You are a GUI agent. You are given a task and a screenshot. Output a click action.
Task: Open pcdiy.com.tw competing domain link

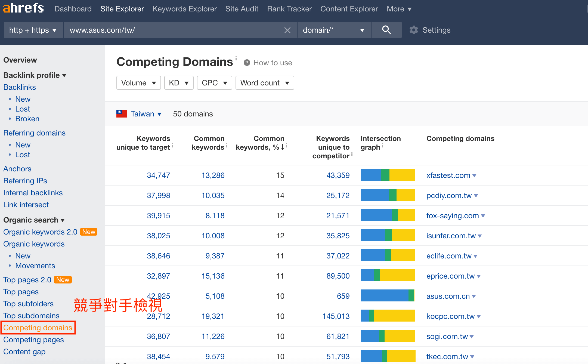pyautogui.click(x=449, y=195)
